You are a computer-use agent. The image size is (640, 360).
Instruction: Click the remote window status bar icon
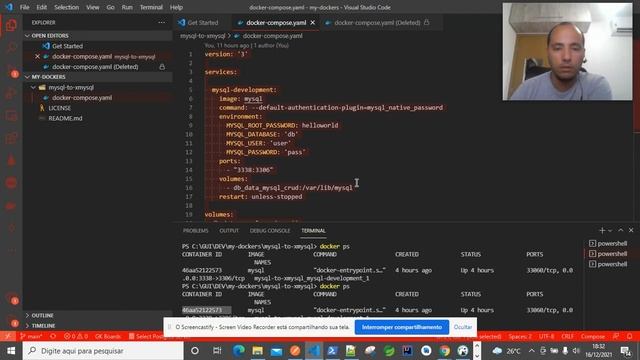(7, 336)
